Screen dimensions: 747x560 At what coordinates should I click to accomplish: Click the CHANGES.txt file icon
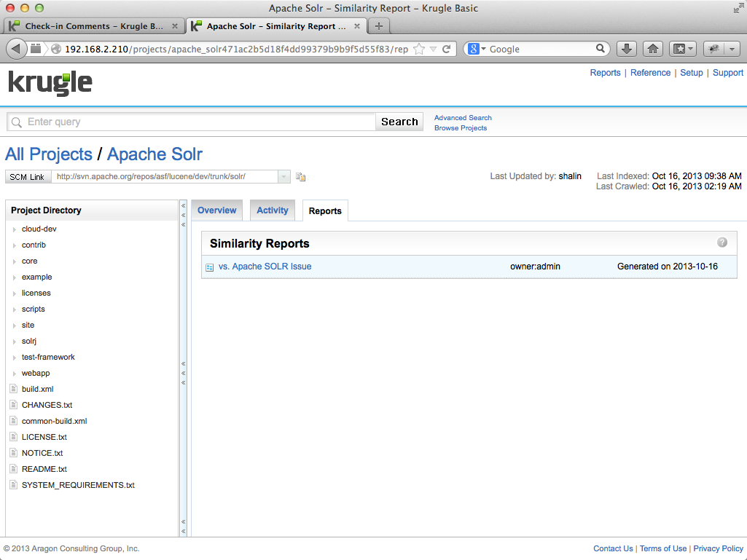click(x=14, y=405)
